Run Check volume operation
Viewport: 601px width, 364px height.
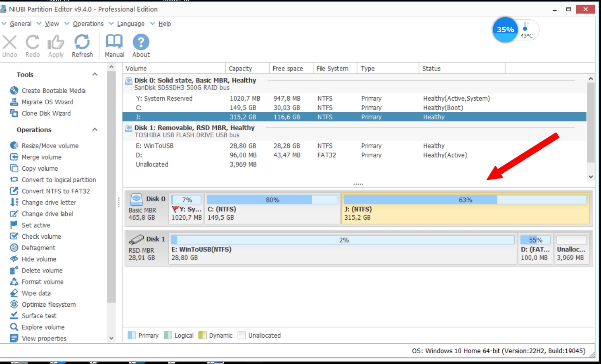[41, 237]
